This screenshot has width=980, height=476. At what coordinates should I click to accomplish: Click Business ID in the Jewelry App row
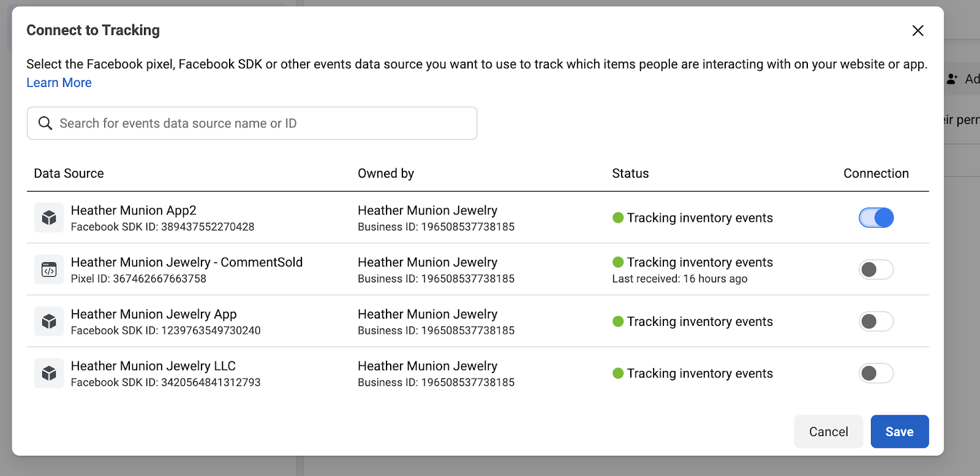click(436, 331)
